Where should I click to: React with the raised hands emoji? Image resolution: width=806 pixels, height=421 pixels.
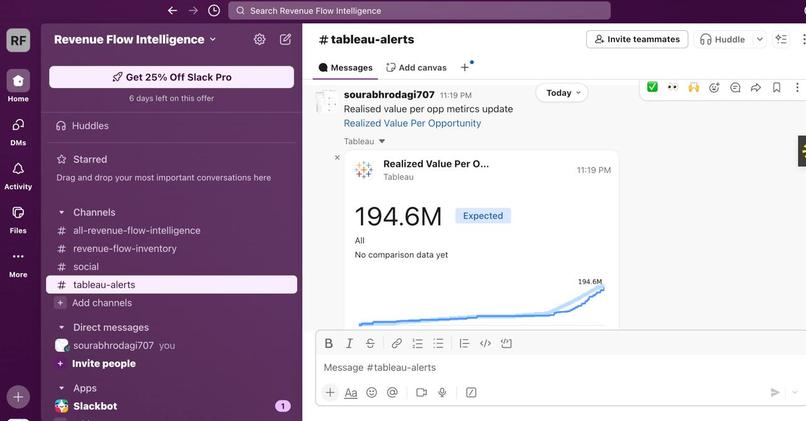(694, 87)
